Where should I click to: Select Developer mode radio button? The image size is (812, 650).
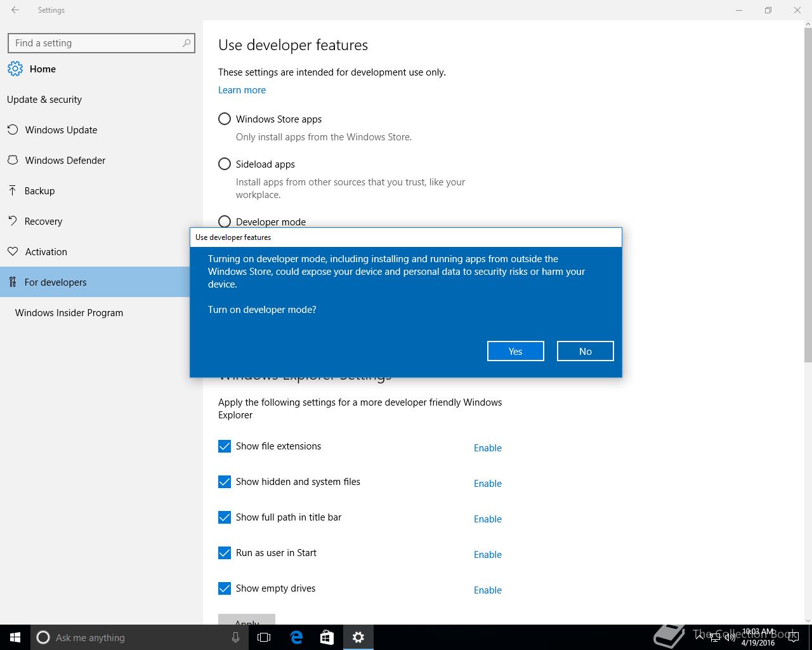[x=225, y=222]
